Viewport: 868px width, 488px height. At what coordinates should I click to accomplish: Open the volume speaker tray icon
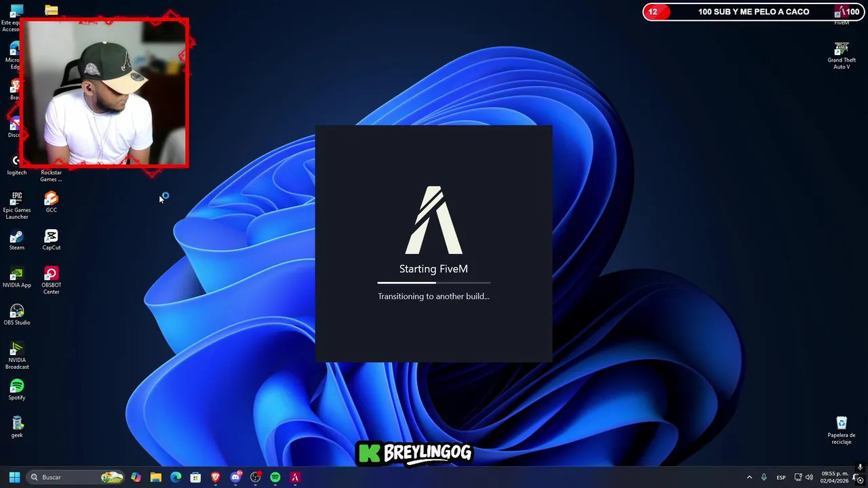coord(809,477)
